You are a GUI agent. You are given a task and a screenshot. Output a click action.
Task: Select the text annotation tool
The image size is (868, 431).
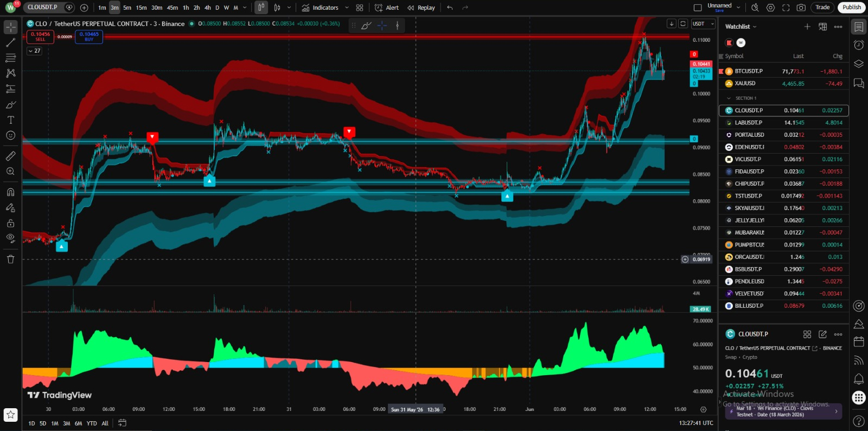[10, 120]
